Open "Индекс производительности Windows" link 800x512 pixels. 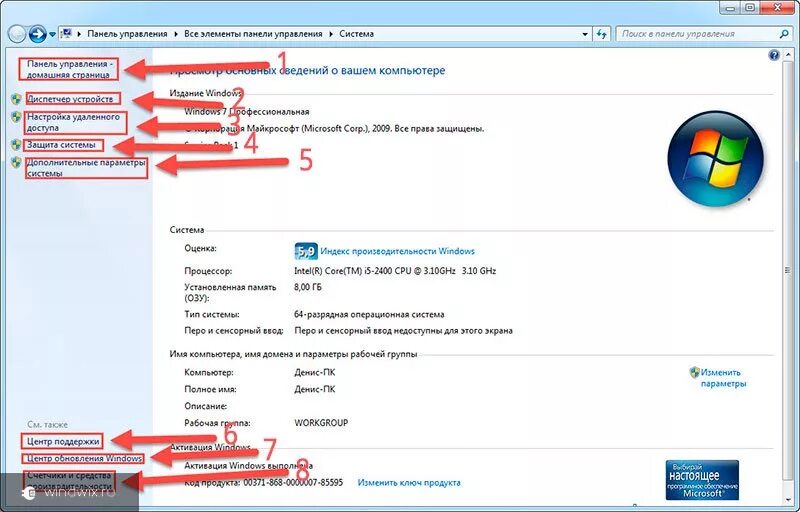[x=397, y=251]
